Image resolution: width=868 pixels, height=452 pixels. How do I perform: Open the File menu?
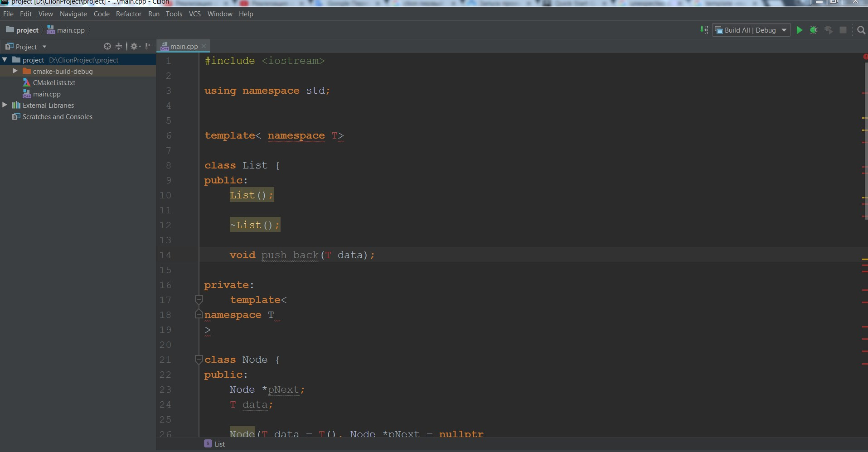coord(8,14)
